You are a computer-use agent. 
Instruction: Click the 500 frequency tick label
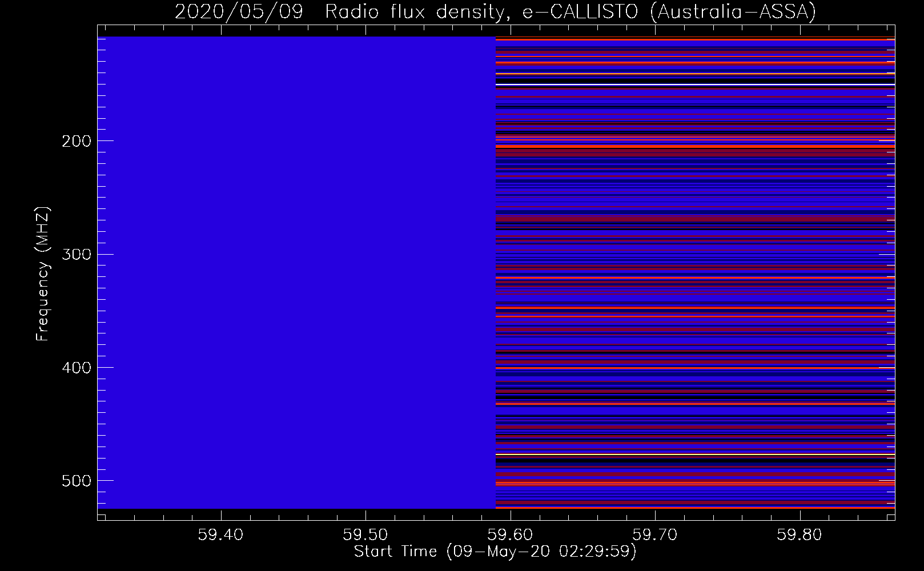point(77,481)
